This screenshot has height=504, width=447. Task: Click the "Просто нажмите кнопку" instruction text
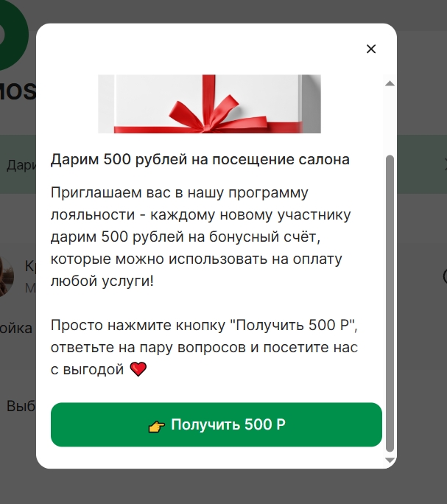[204, 347]
